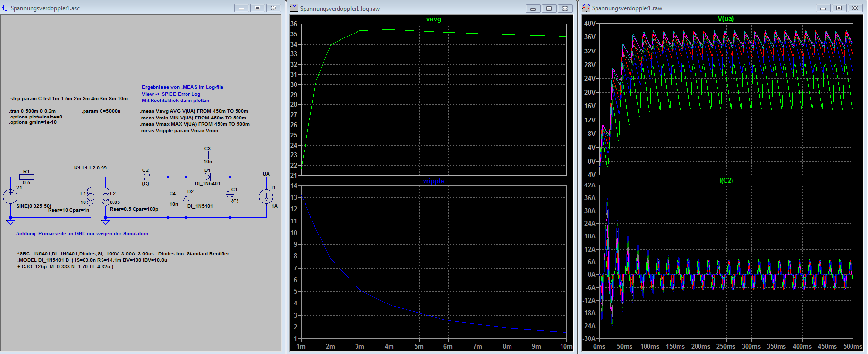Click the V1 voltage source symbol
This screenshot has width=868, height=354.
pos(10,197)
